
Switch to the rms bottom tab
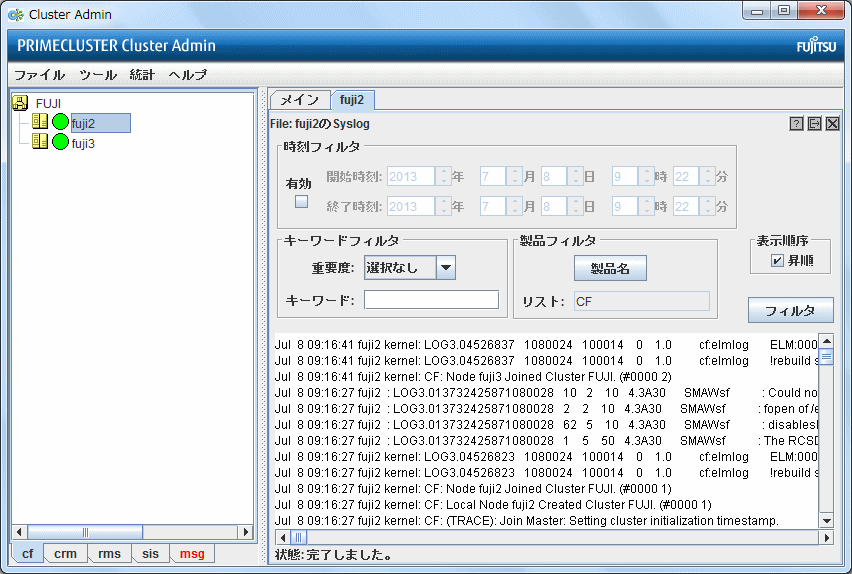click(109, 554)
